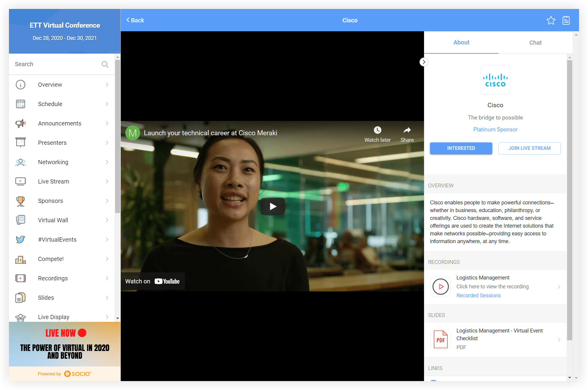Click the Platinum Sponsor link
The width and height of the screenshot is (588, 390).
[x=495, y=130]
